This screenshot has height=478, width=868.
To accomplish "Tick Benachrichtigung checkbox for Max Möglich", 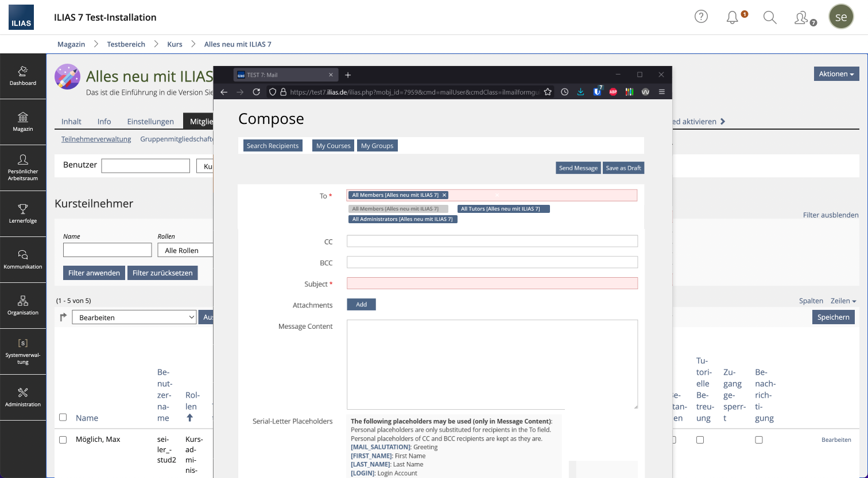I will (759, 440).
